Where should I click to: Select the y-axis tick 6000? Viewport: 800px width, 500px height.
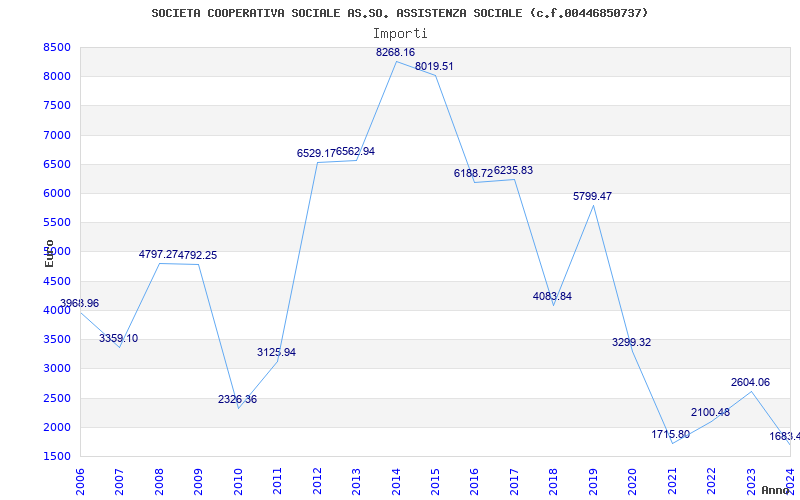coord(57,193)
